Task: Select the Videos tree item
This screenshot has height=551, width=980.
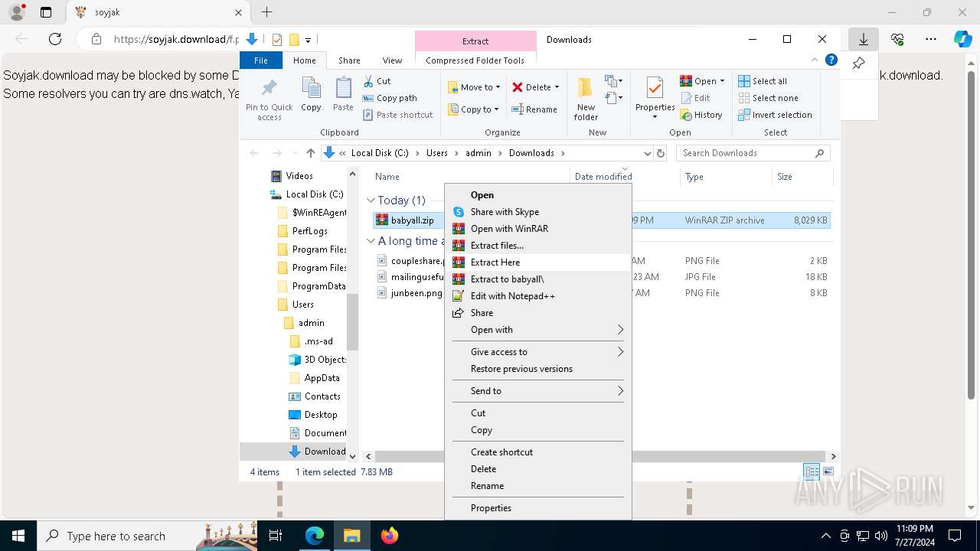Action: tap(299, 176)
